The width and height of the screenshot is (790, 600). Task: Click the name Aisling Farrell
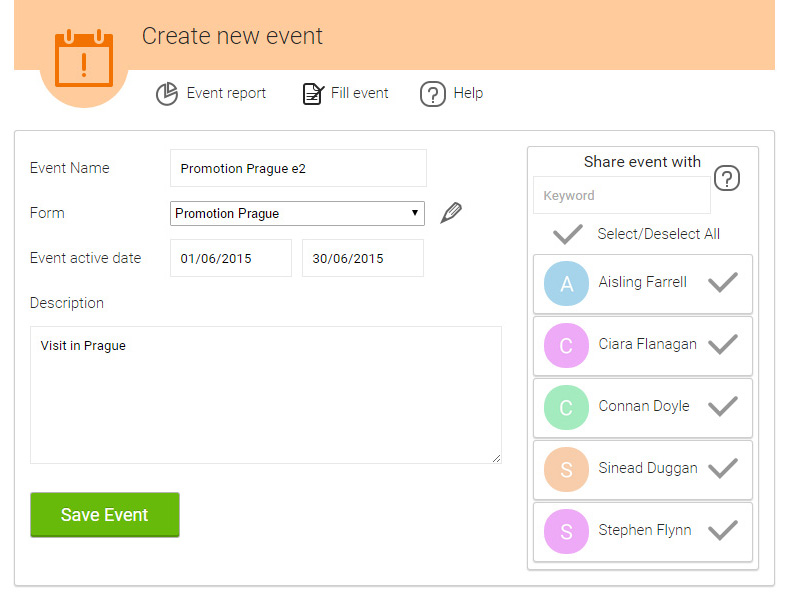(642, 282)
